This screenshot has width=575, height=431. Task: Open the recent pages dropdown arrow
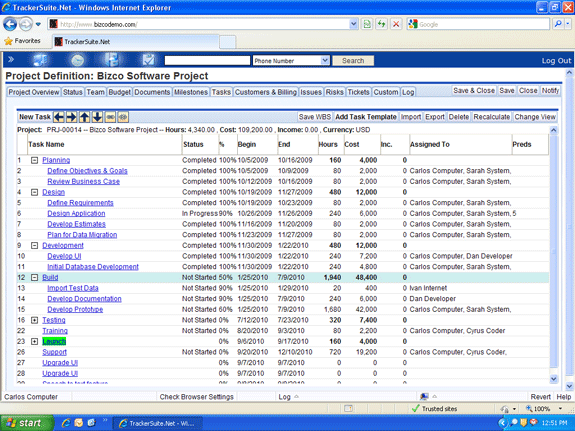(x=38, y=25)
